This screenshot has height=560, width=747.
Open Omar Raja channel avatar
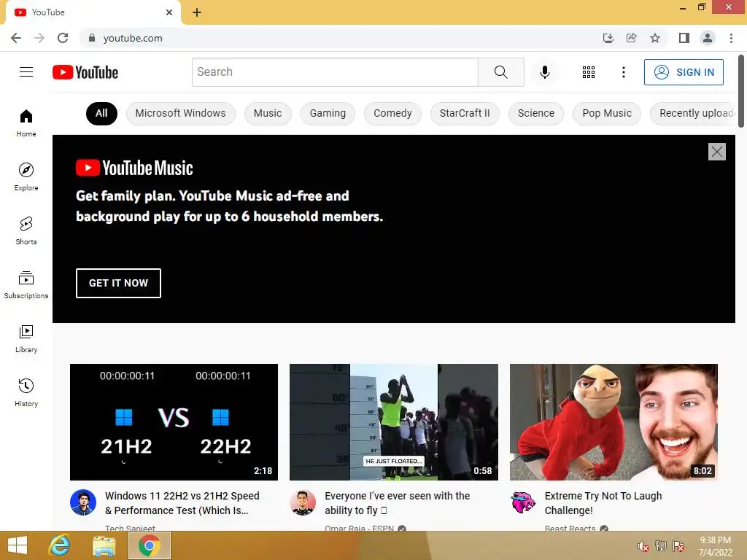[303, 502]
